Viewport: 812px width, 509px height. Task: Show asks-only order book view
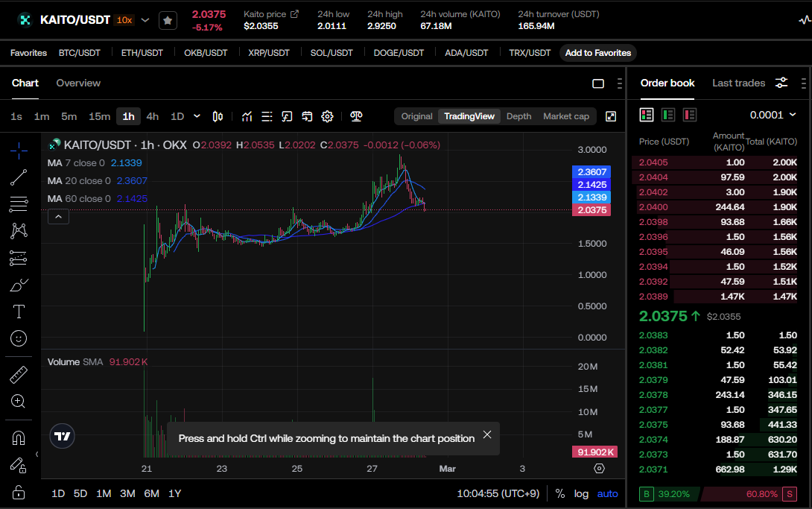pyautogui.click(x=690, y=115)
